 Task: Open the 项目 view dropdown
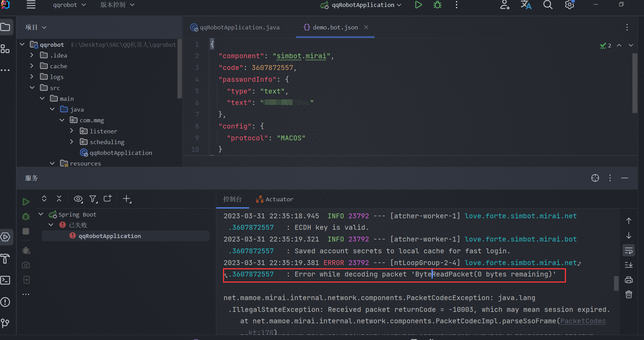[x=36, y=27]
